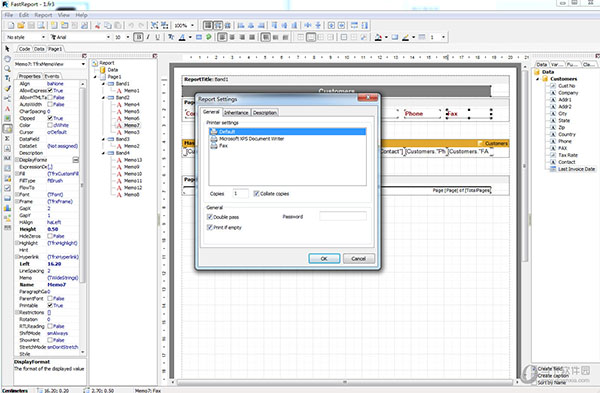Uncheck the Double pass checkbox
The width and height of the screenshot is (600, 393).
point(210,217)
